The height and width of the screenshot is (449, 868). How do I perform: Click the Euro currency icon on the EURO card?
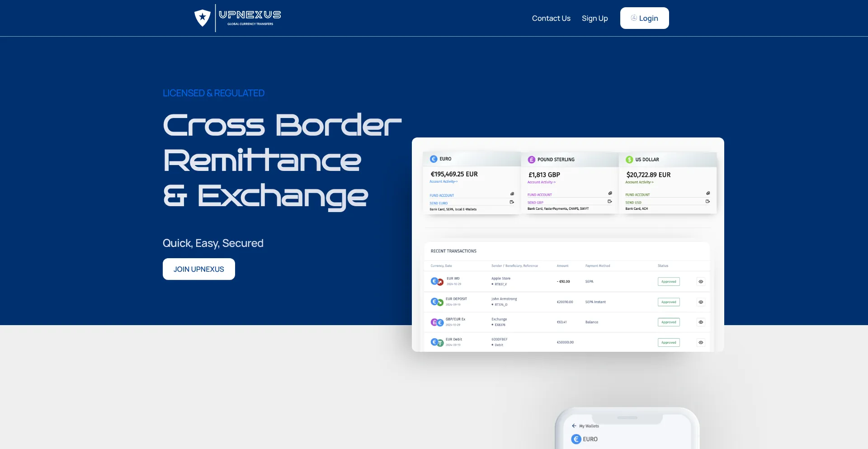click(434, 159)
